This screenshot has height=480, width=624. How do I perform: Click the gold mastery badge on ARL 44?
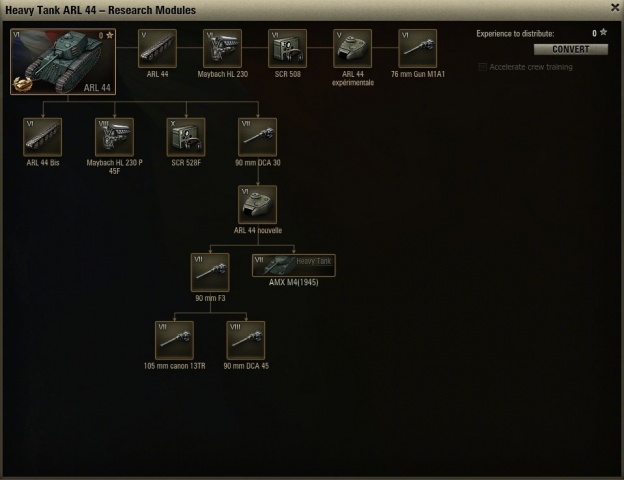[x=23, y=84]
